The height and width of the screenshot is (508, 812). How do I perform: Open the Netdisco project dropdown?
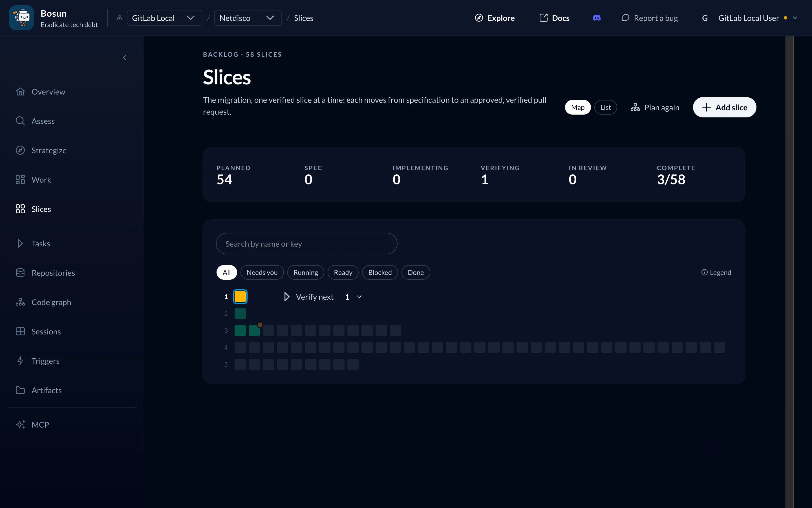point(248,18)
